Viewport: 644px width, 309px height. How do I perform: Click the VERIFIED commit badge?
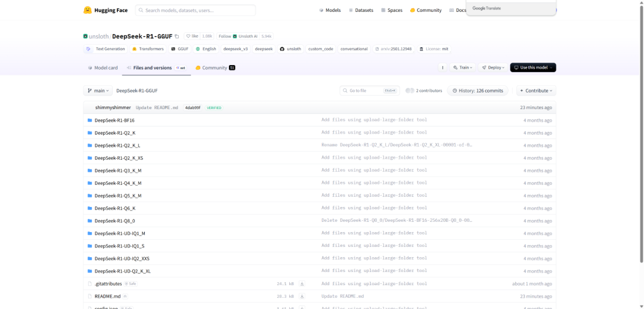[x=214, y=107]
